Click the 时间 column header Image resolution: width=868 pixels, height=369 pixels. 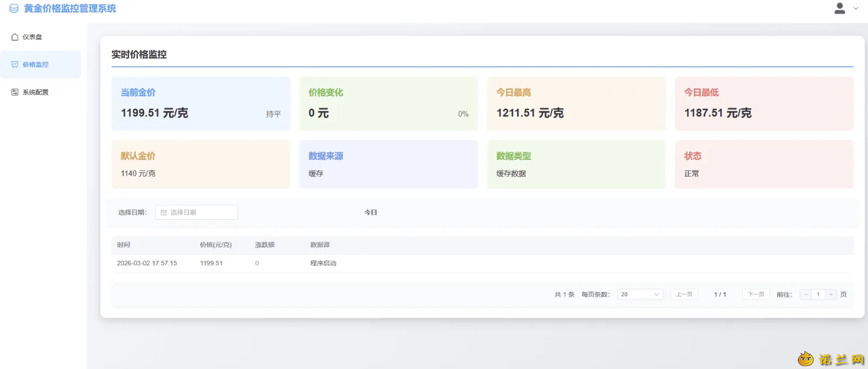(x=124, y=245)
